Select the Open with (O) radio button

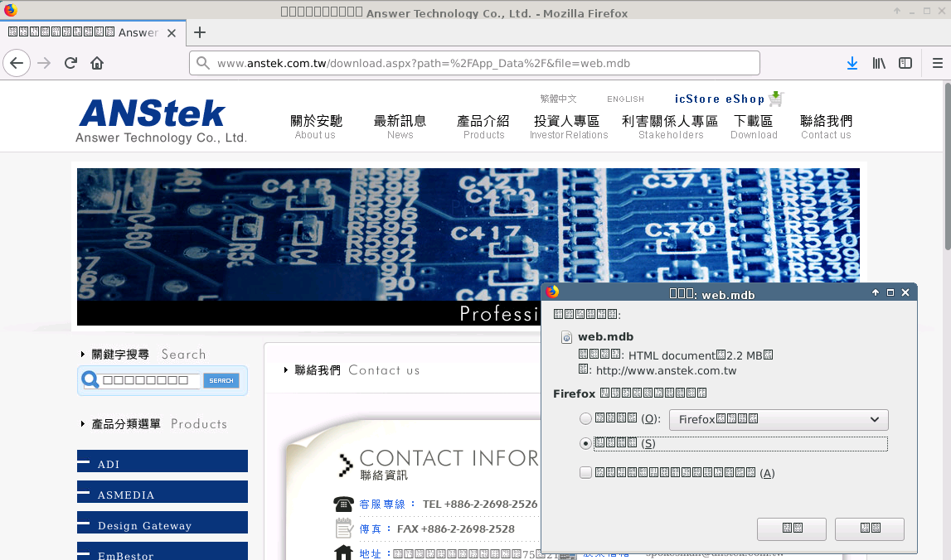coord(585,419)
